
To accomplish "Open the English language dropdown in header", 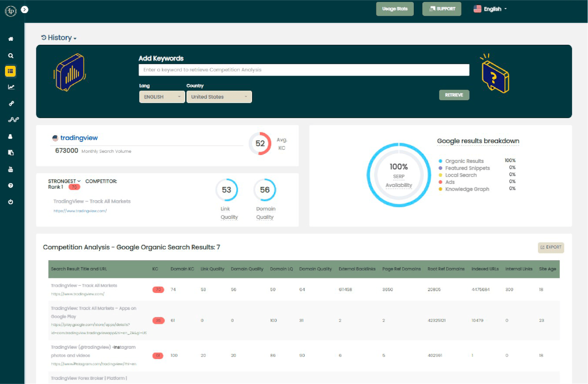I will pyautogui.click(x=490, y=9).
